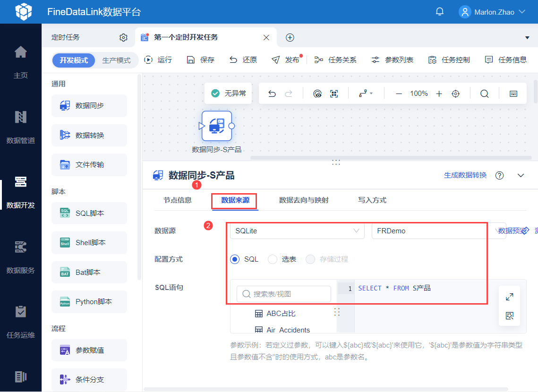Click 发布 to publish the task

coord(286,60)
